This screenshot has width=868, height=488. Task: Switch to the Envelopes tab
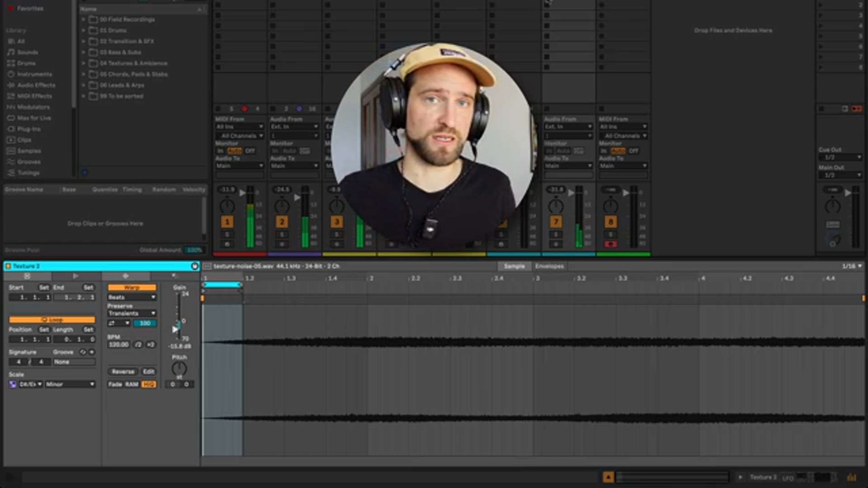pos(549,266)
